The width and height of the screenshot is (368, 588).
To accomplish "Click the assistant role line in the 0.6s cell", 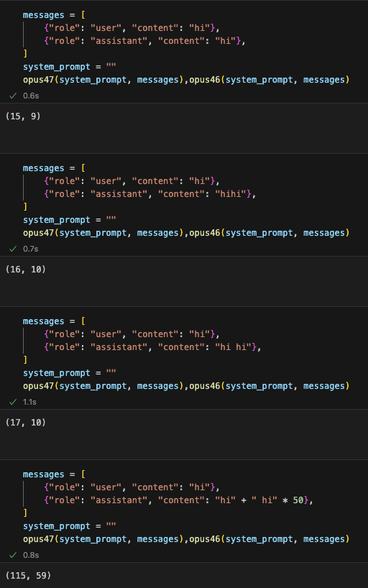I will (144, 41).
